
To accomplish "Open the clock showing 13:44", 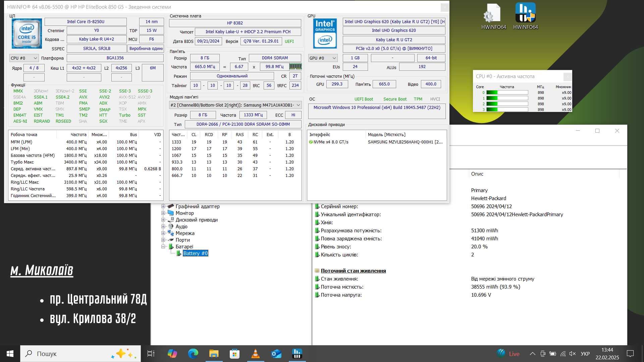I will click(x=607, y=354).
